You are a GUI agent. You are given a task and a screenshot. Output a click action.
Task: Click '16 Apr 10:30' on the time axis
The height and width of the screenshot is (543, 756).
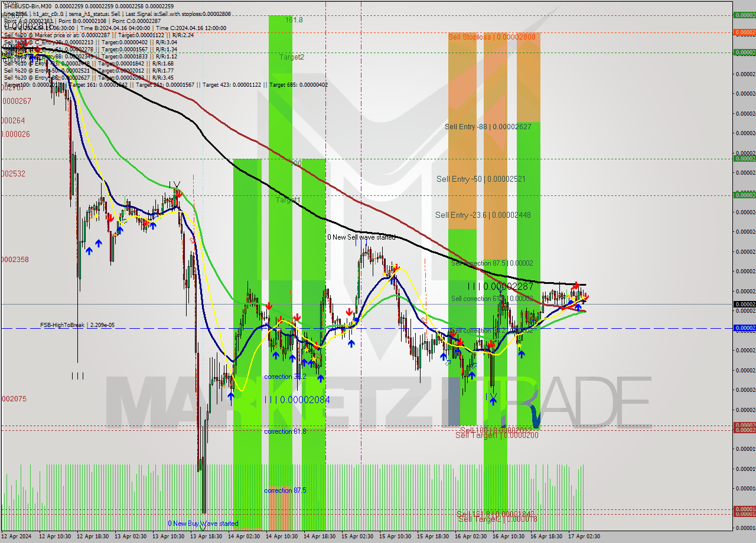[508, 537]
